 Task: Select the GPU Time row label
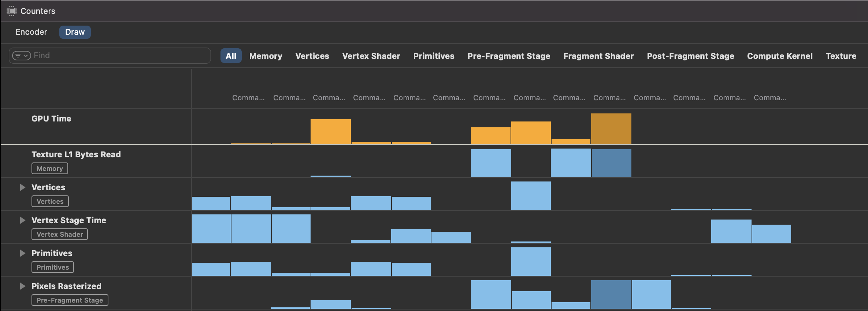[51, 119]
